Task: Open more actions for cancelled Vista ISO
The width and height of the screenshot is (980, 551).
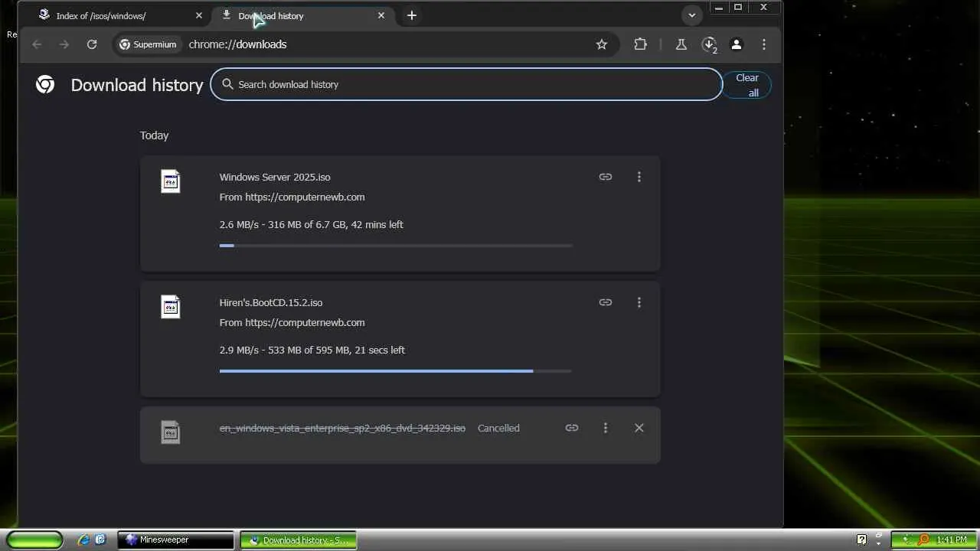Action: click(x=606, y=428)
